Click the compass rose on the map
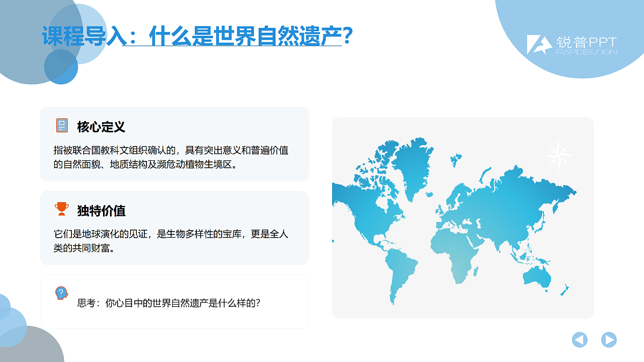Image resolution: width=644 pixels, height=362 pixels. (x=558, y=156)
